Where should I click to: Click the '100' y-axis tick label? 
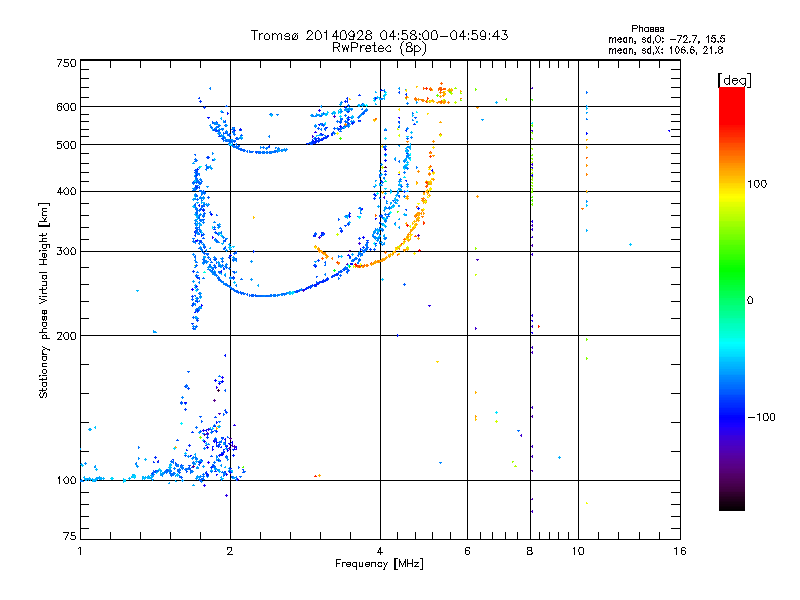click(66, 481)
